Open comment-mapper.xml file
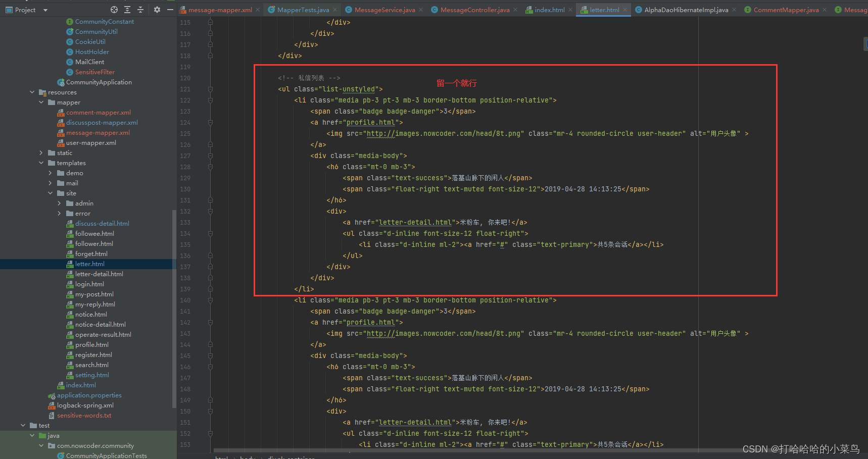The image size is (868, 459). [98, 112]
